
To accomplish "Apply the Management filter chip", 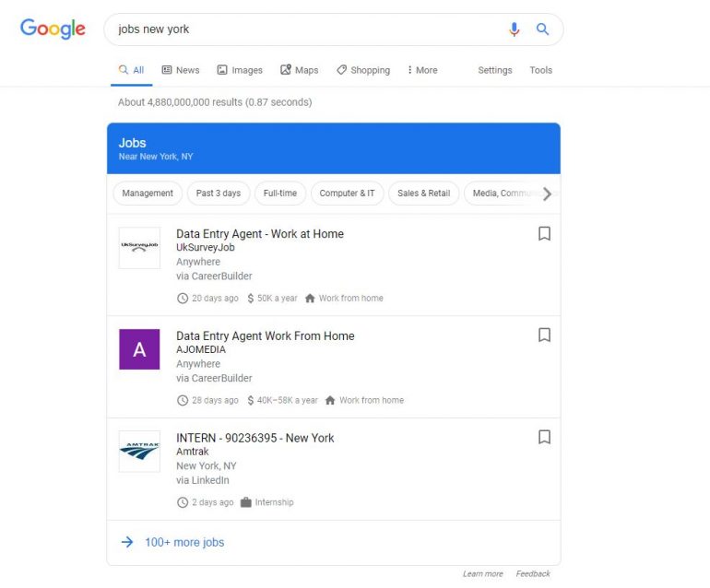I will click(148, 194).
